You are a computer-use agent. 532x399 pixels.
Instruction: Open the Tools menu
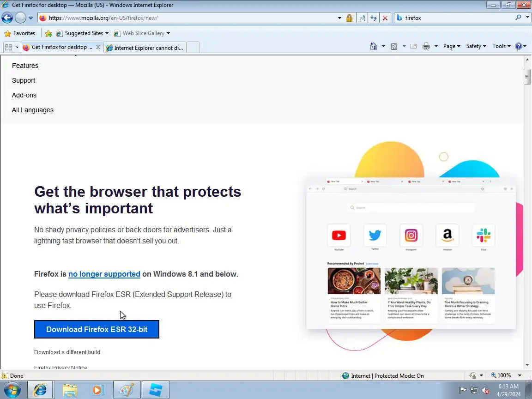502,46
